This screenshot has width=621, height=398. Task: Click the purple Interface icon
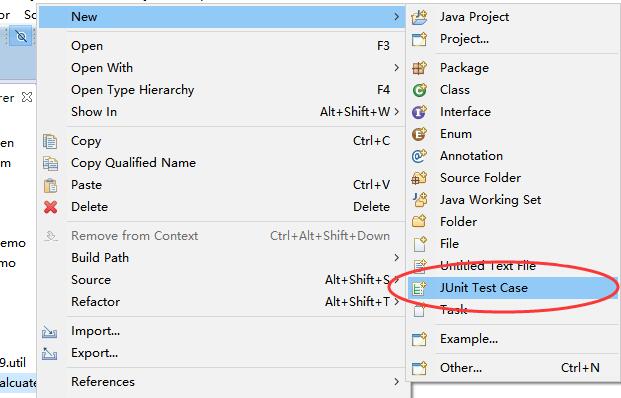(419, 112)
